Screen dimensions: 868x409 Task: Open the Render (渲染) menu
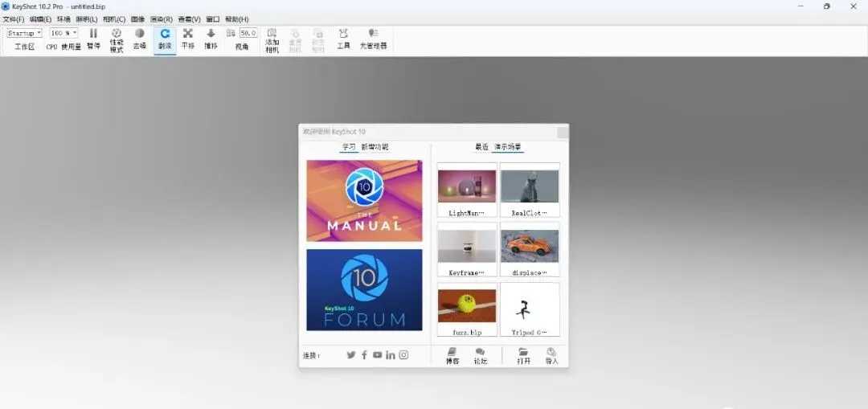click(x=161, y=18)
